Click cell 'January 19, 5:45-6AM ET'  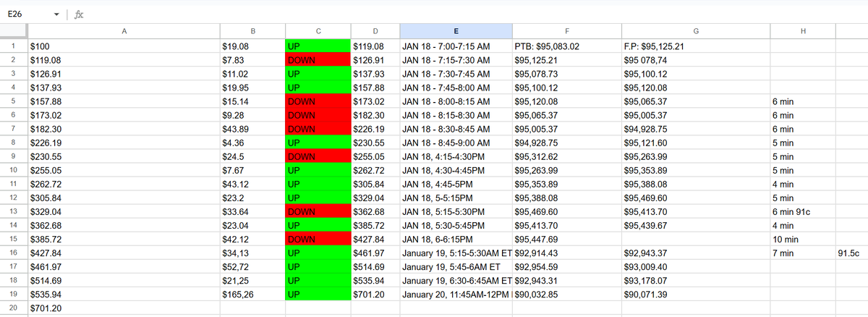[456, 266]
